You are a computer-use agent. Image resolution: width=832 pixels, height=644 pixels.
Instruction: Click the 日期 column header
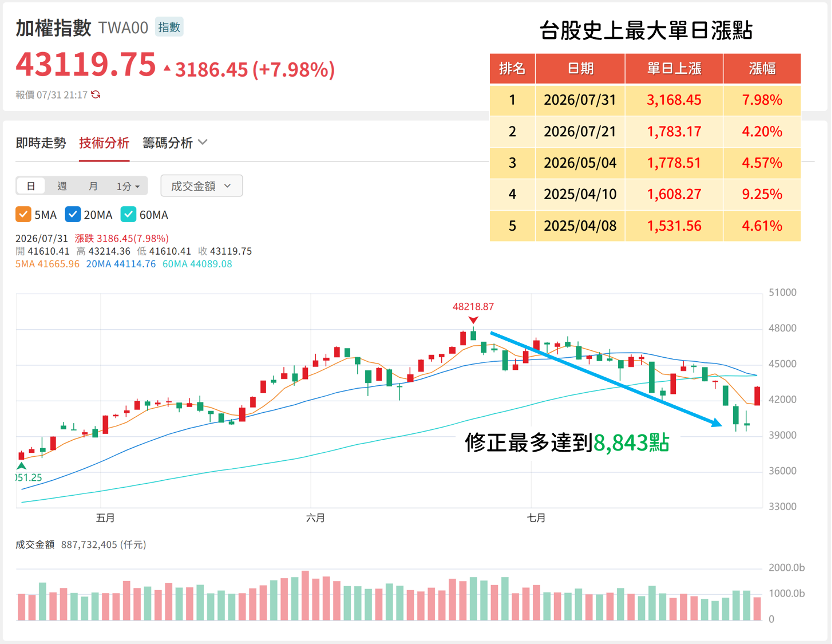click(580, 68)
